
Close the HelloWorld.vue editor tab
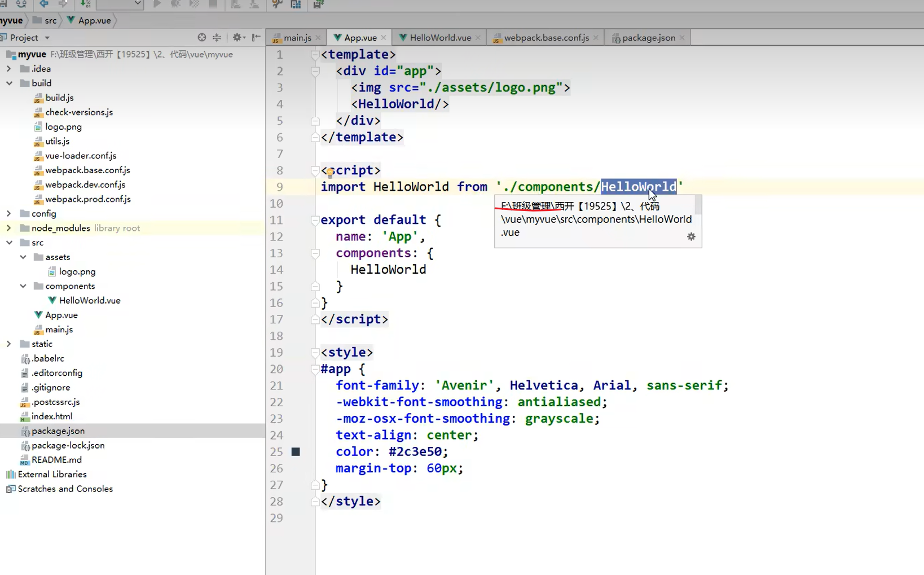478,38
